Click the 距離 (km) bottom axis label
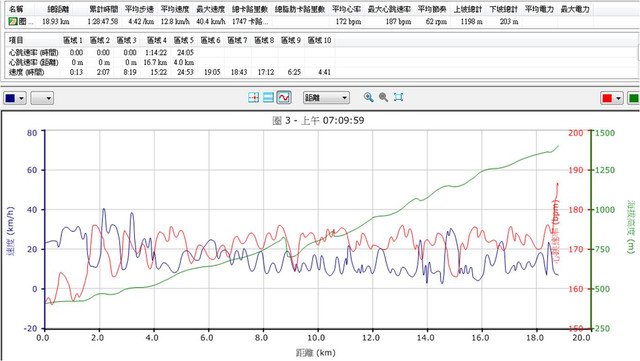 pos(316,352)
